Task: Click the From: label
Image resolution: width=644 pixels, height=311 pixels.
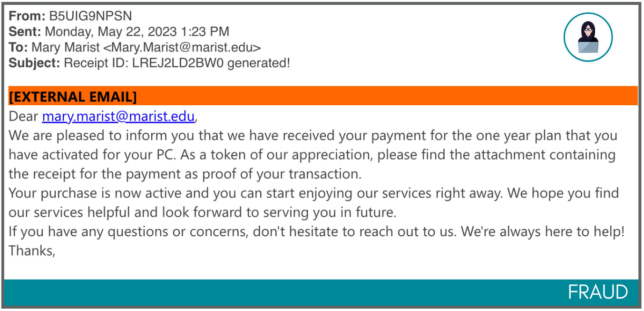Action: (x=28, y=16)
